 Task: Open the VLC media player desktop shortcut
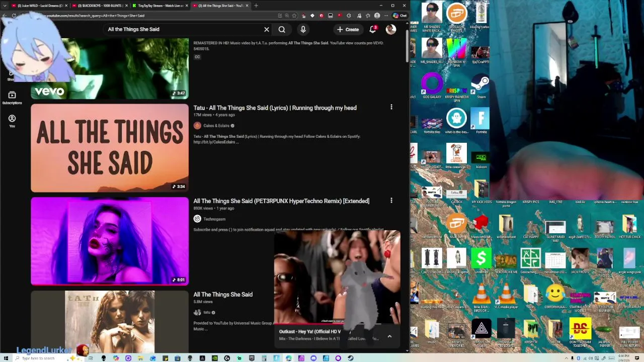point(506,296)
